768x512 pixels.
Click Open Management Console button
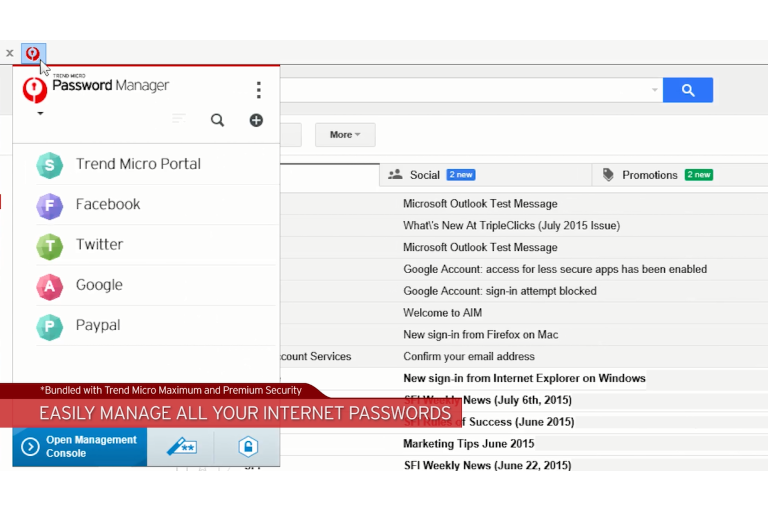coord(80,446)
